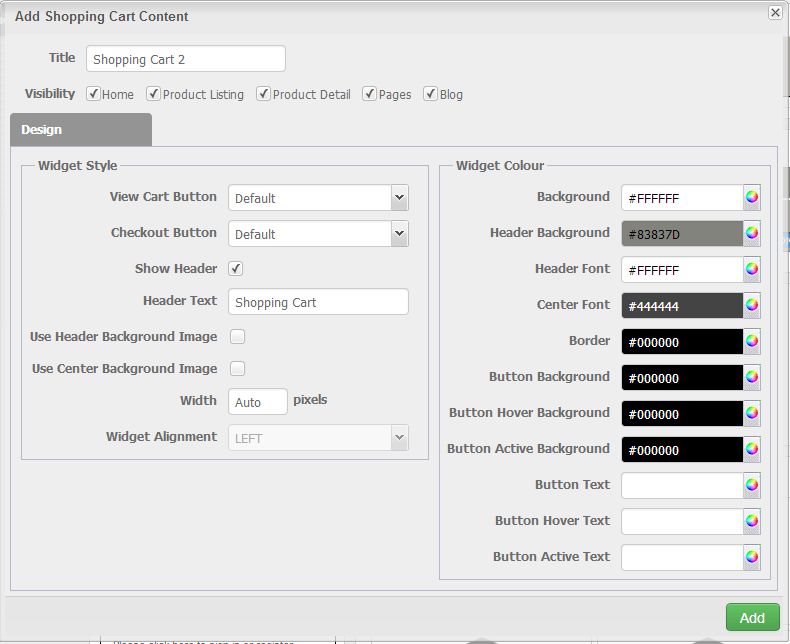This screenshot has width=790, height=644.
Task: Open the Button Hover Text colour wheel
Action: [752, 522]
